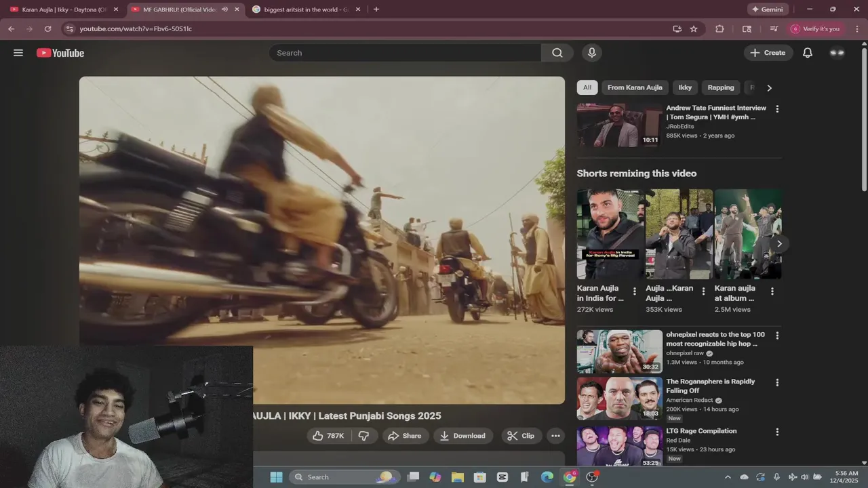Open Task View on taskbar
Image resolution: width=868 pixels, height=488 pixels.
click(413, 477)
